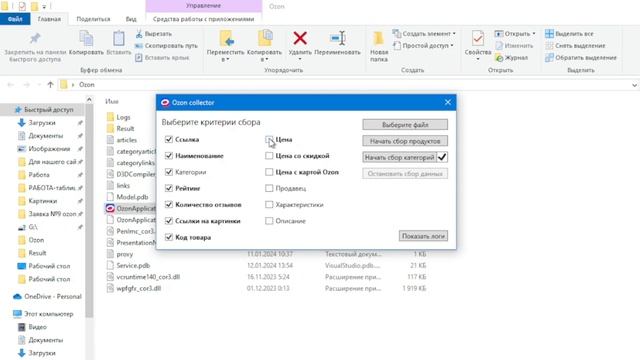The height and width of the screenshot is (360, 640).
Task: Click the Управление contextual tab
Action: [203, 6]
